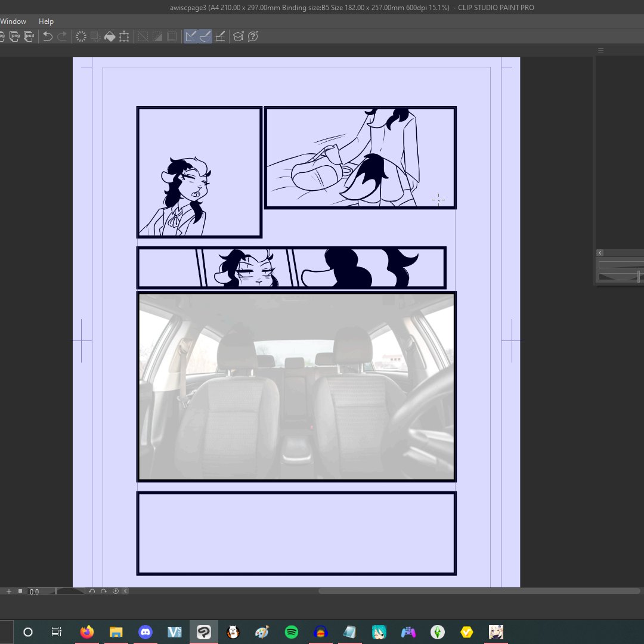Launch Spotify from the taskbar
Screen dimensions: 644x644
point(292,631)
